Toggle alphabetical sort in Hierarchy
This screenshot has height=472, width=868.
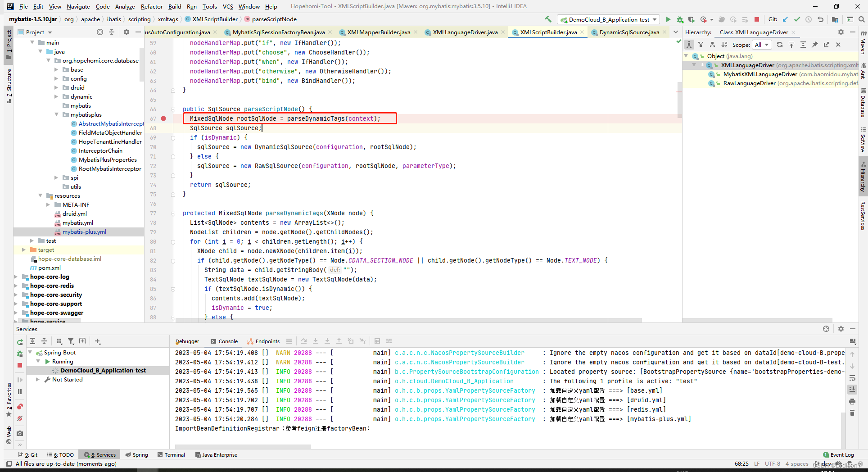pos(724,45)
